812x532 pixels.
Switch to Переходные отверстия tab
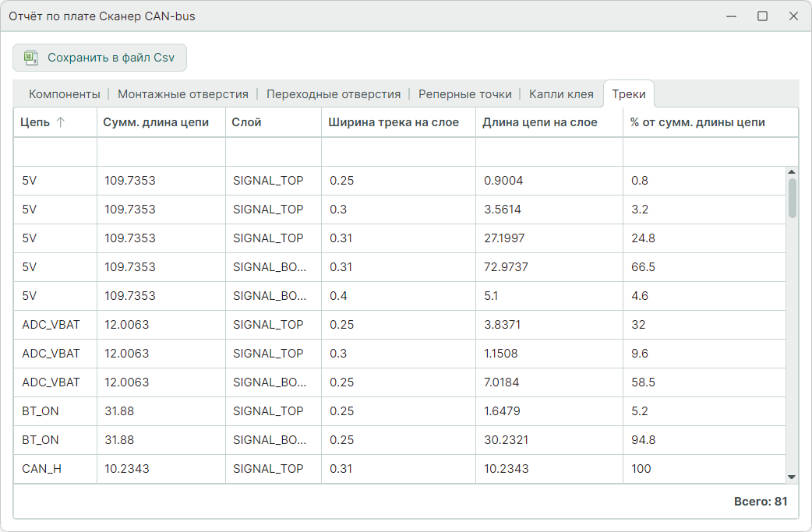[334, 94]
